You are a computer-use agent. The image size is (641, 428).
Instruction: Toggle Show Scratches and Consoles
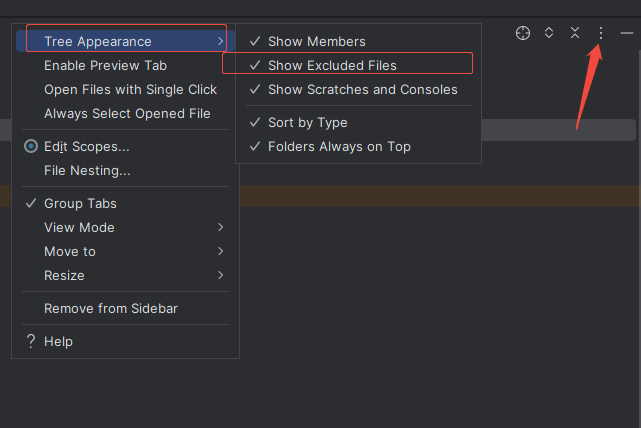pyautogui.click(x=358, y=90)
